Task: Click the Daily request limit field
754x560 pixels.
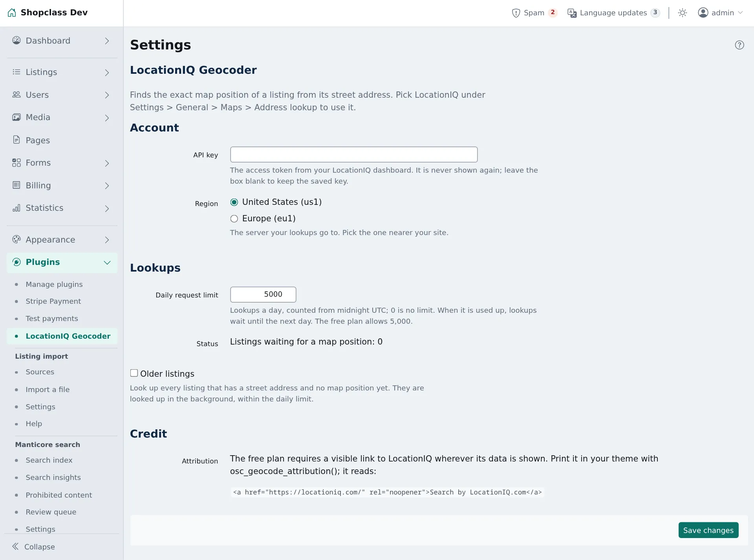Action: pos(263,295)
